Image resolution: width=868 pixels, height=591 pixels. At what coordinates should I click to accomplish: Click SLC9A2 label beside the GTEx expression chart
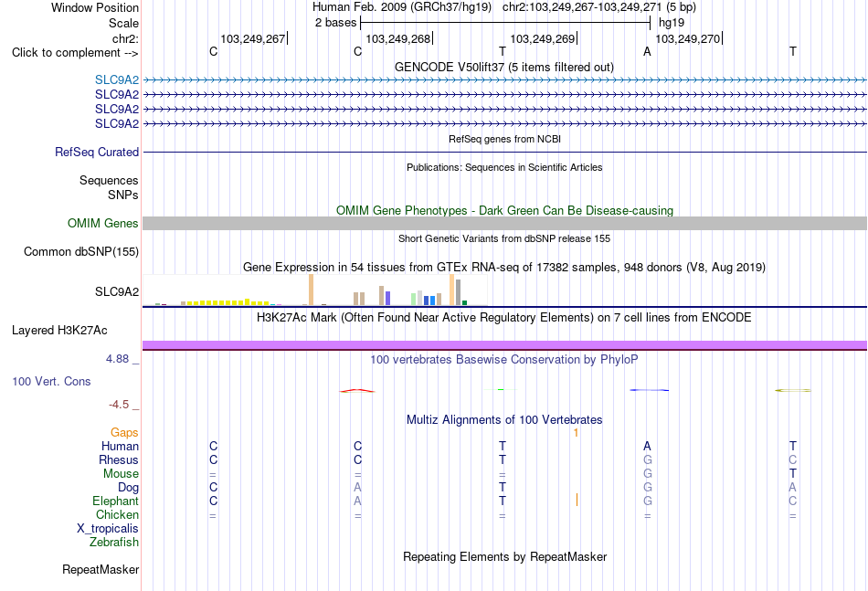[117, 291]
